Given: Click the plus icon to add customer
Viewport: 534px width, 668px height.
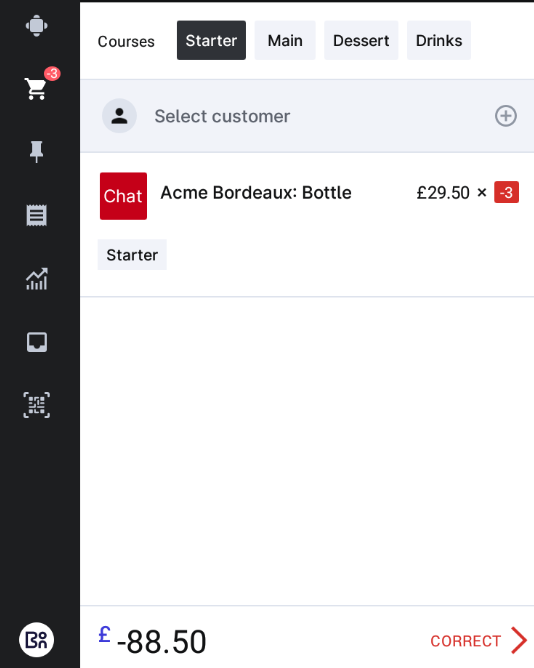Looking at the screenshot, I should pyautogui.click(x=506, y=116).
